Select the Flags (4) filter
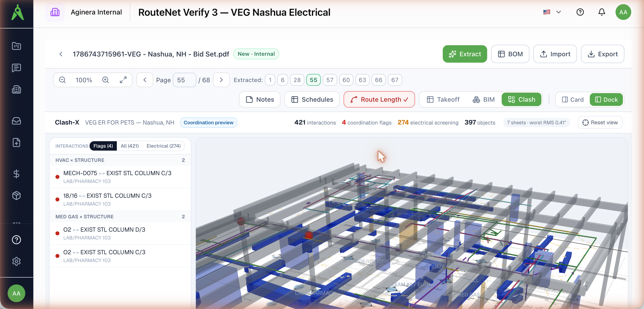 coord(103,146)
